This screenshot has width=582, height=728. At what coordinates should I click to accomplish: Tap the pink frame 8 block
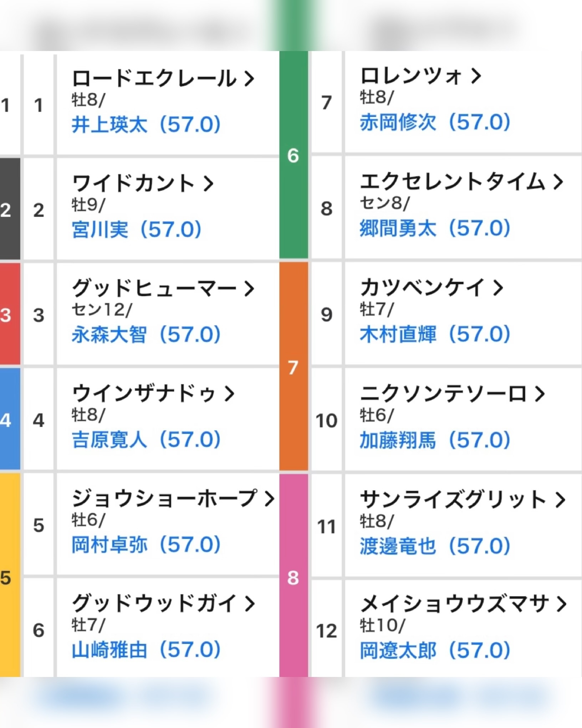click(x=293, y=577)
